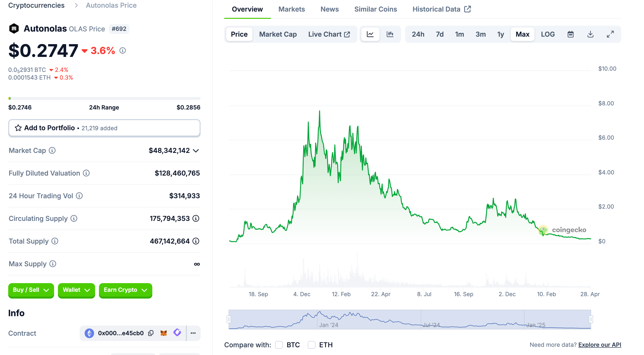644x355 pixels.
Task: Set chart range to 1y
Action: [x=501, y=34]
